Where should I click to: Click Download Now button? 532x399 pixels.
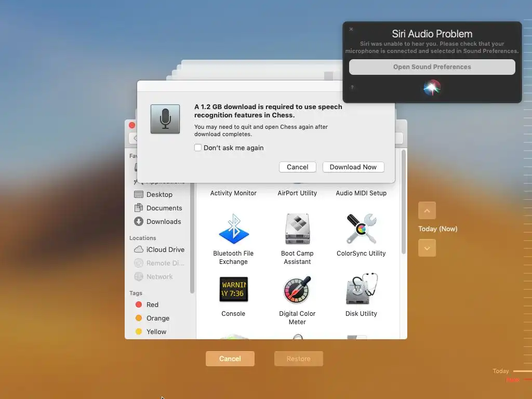click(x=353, y=167)
